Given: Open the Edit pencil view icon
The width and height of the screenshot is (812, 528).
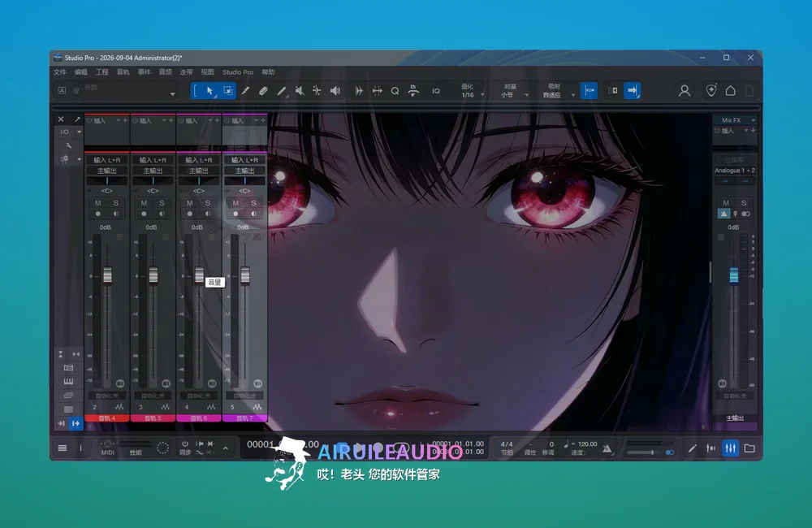Looking at the screenshot, I should (693, 448).
